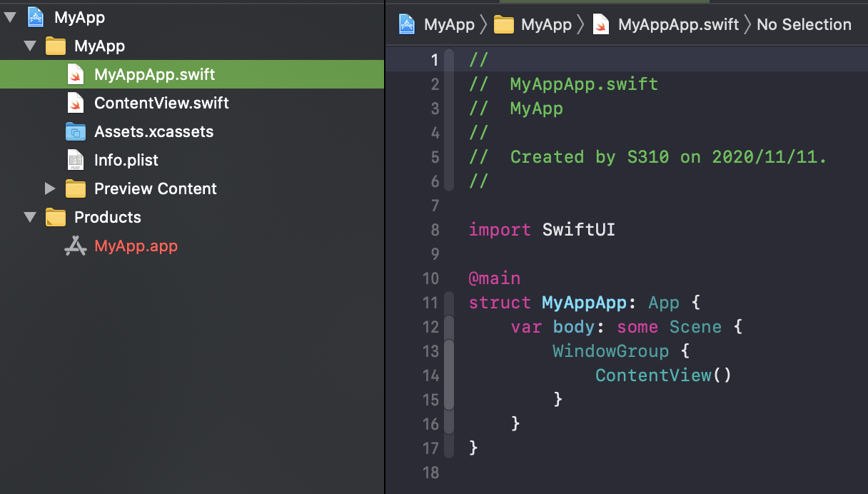Expand the Preview Content folder
The image size is (868, 494).
coord(49,188)
